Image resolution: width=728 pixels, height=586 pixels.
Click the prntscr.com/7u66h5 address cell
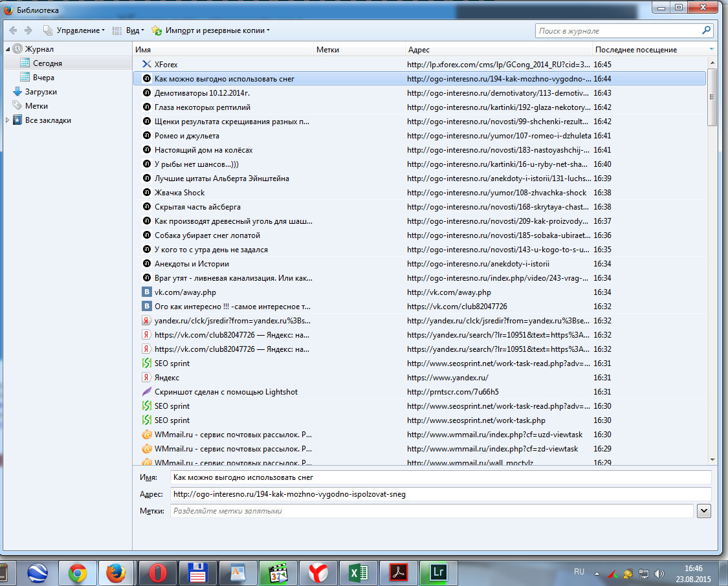pos(453,391)
